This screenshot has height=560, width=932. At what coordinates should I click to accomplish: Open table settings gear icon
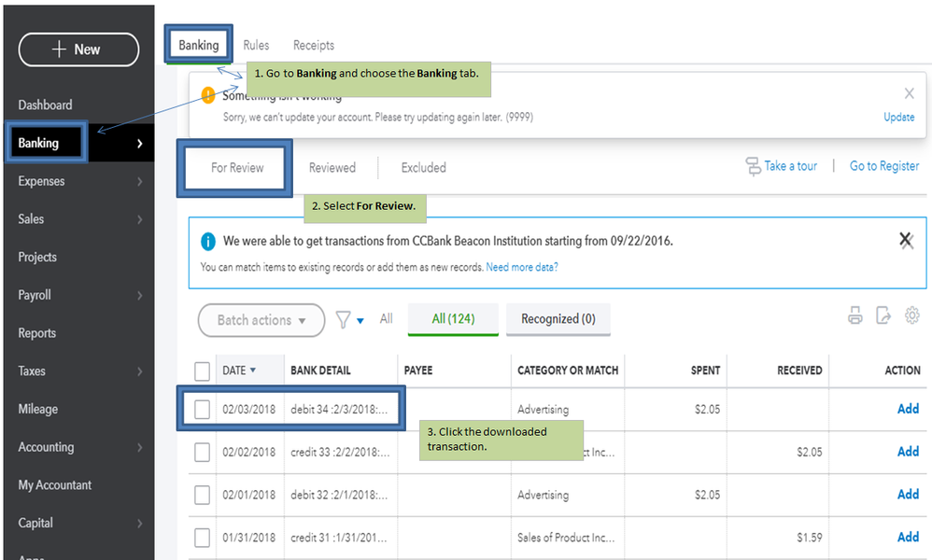pyautogui.click(x=912, y=316)
